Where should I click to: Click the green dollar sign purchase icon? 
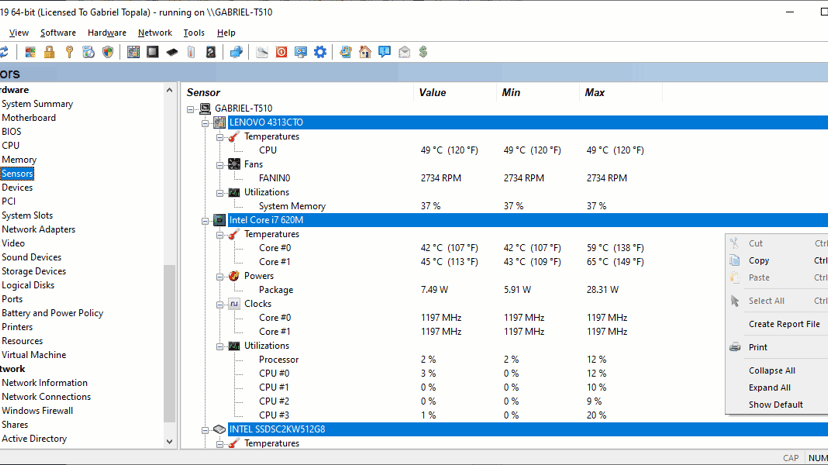tap(423, 52)
